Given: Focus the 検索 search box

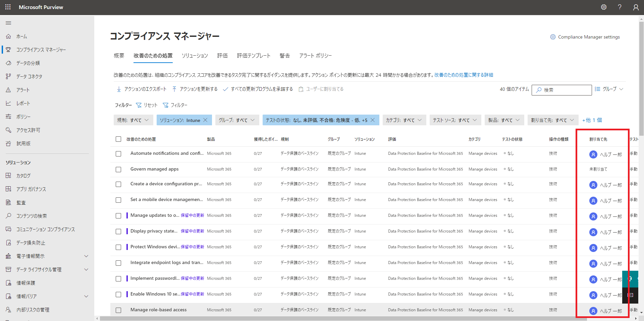Looking at the screenshot, I should [562, 90].
